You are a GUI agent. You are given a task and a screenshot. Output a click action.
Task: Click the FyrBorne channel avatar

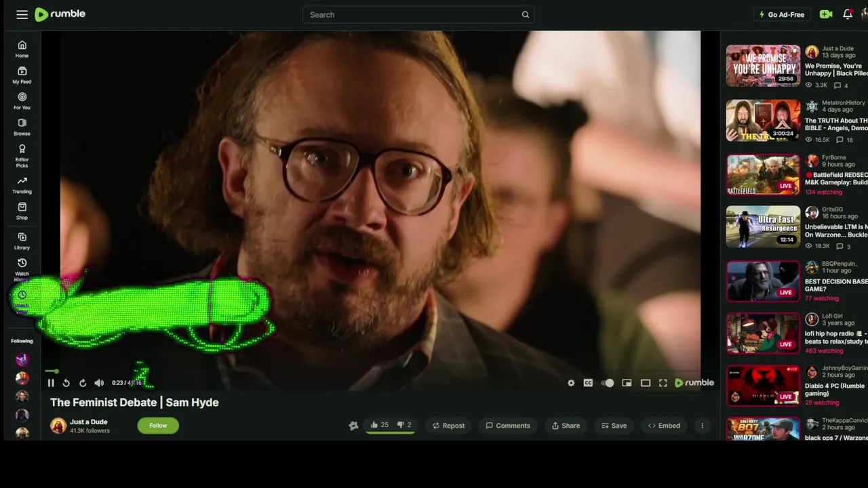click(x=812, y=161)
